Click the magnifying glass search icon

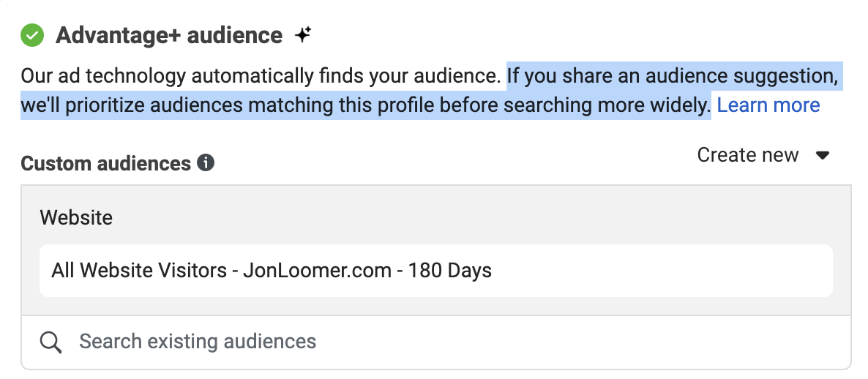tap(51, 342)
